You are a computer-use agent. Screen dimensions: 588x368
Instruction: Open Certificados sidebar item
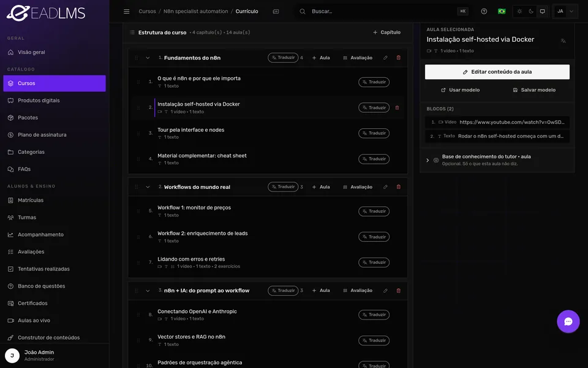[x=55, y=304]
